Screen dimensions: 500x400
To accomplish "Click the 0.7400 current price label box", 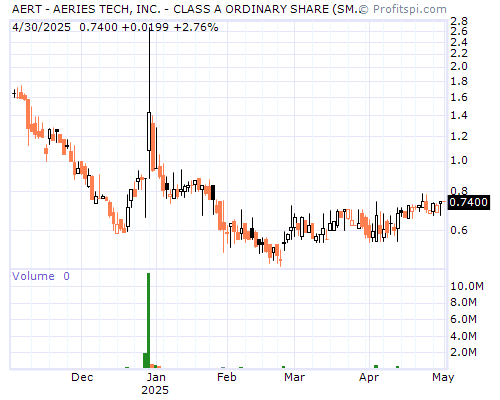I will (469, 202).
